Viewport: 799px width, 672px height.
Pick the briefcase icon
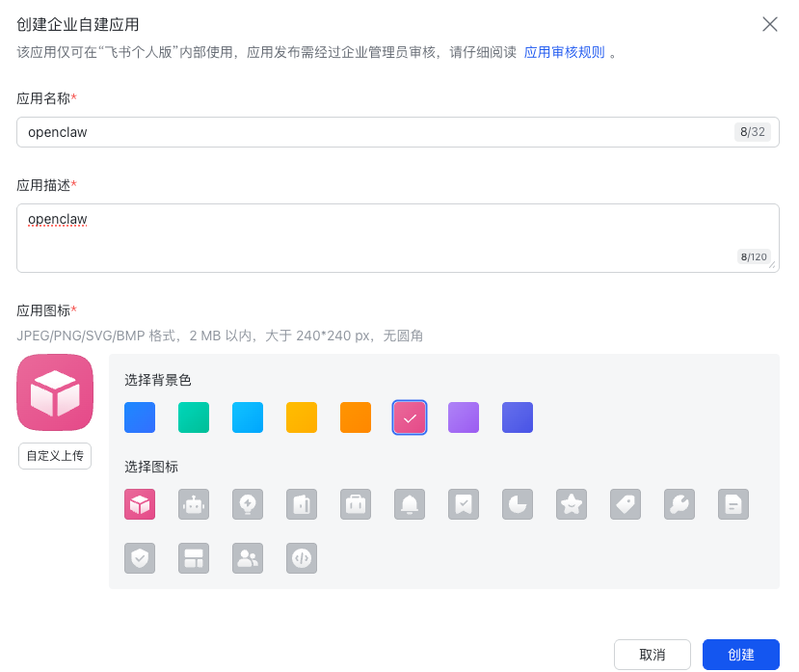356,504
